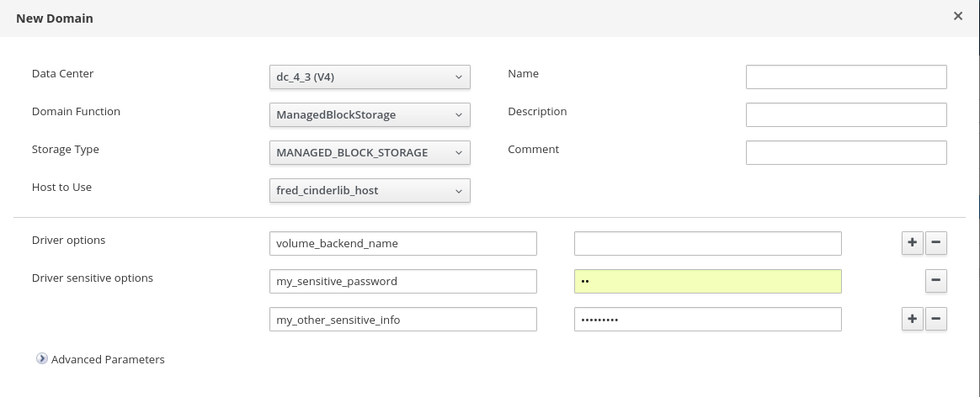Click minus button in Driver options row
Image resolution: width=980 pixels, height=397 pixels.
936,244
